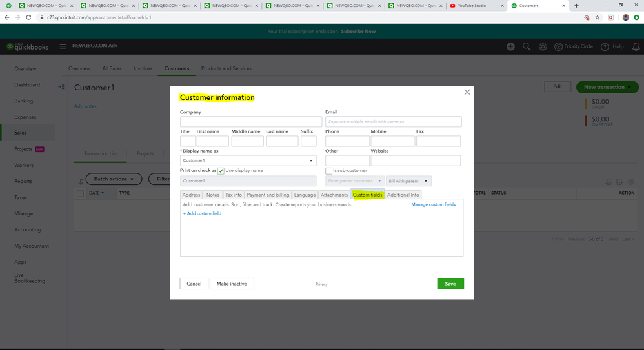Click Cancel in the customer dialog

click(194, 284)
